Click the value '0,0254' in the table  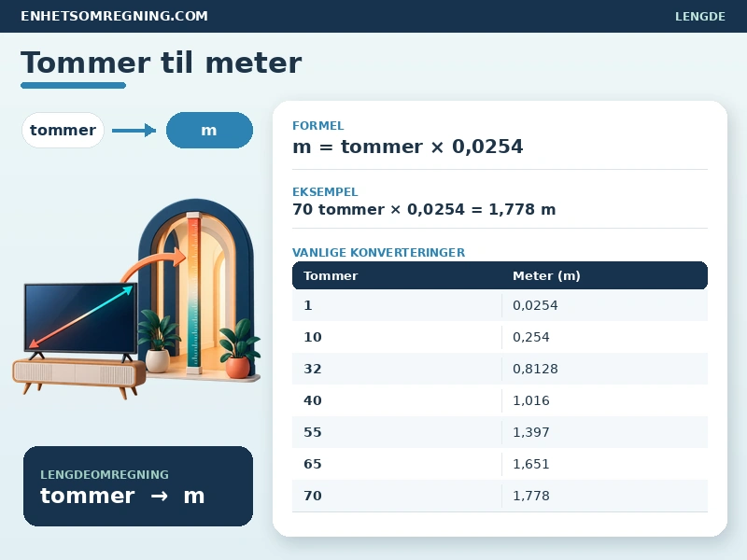point(535,305)
